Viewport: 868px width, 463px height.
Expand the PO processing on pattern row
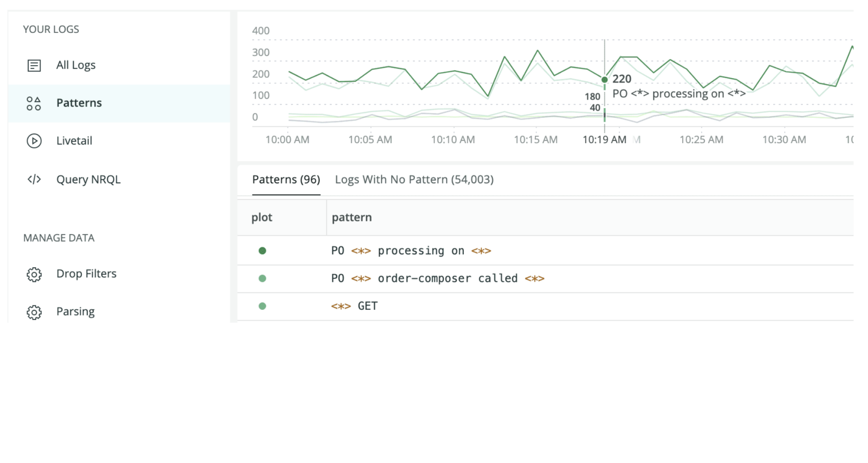click(410, 251)
